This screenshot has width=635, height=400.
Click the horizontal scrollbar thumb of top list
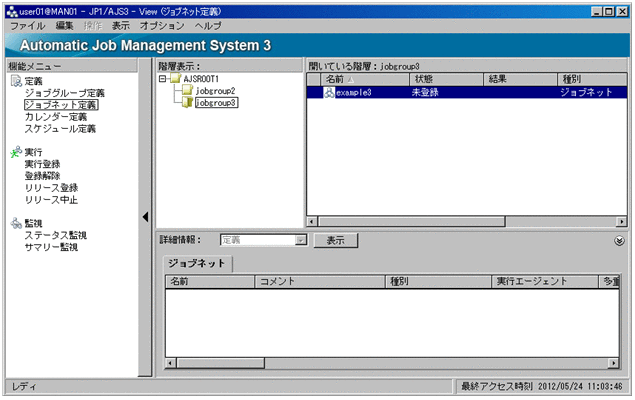[x=412, y=221]
